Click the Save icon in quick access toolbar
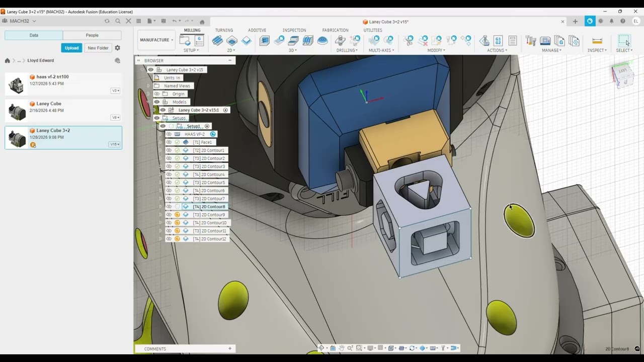This screenshot has width=644, height=362. coord(164,21)
